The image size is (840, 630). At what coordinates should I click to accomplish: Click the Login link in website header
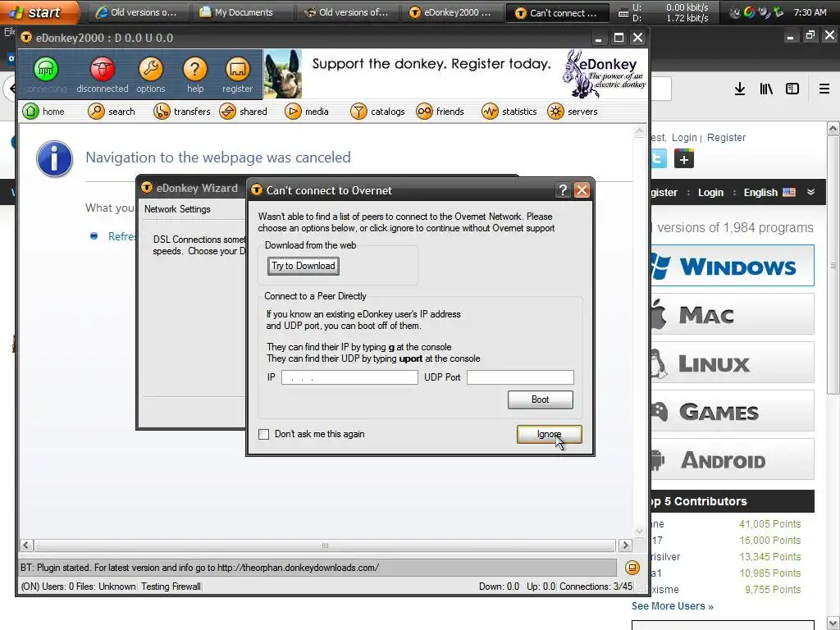pos(684,138)
